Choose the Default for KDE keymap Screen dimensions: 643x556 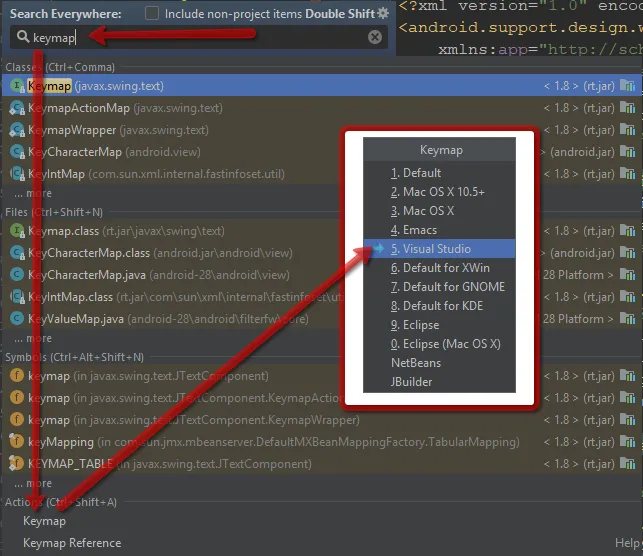pyautogui.click(x=439, y=306)
